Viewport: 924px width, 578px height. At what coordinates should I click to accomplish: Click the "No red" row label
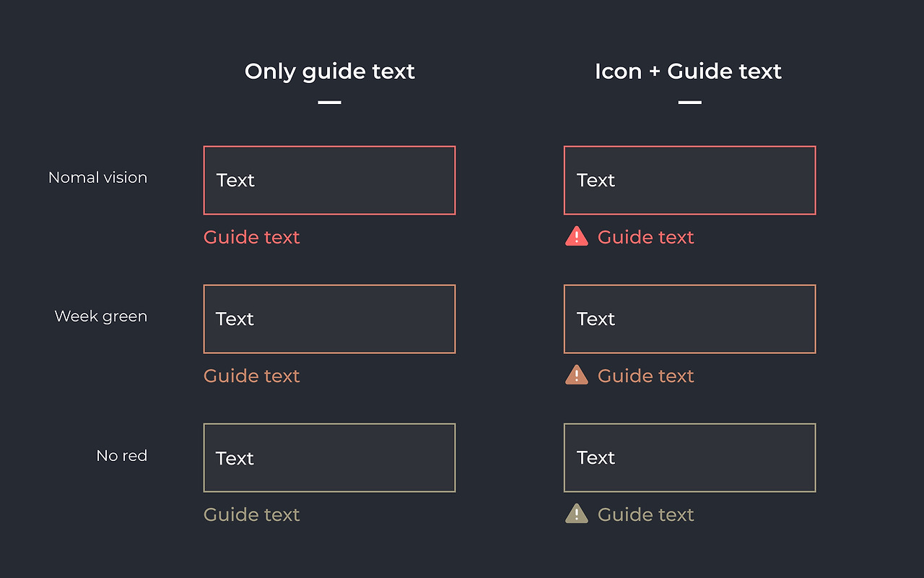coord(121,456)
